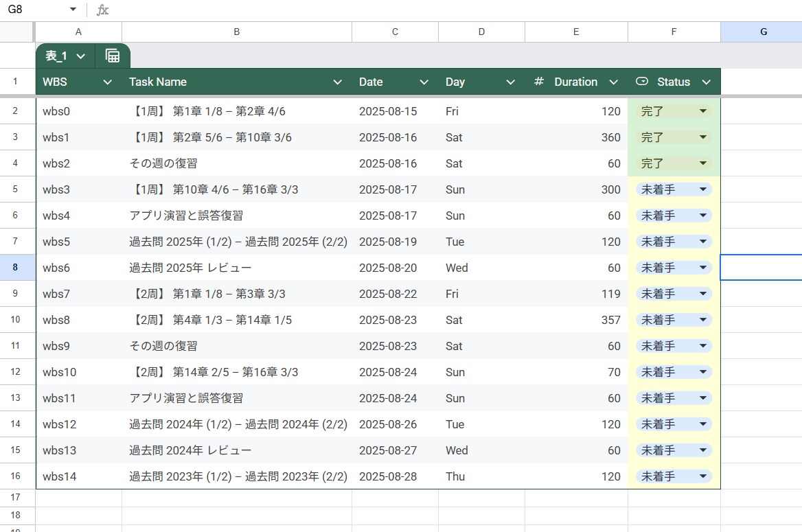
Task: Select column E header
Action: click(576, 32)
